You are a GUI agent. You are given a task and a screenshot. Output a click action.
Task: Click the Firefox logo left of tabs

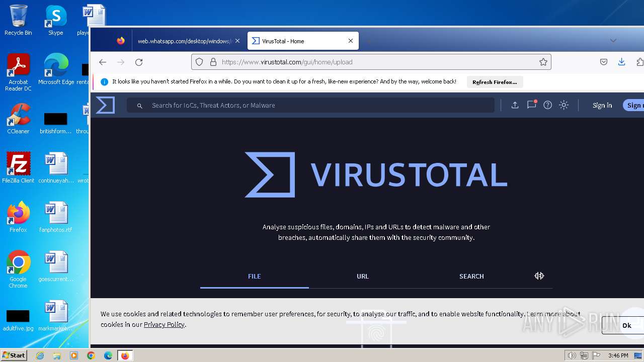click(121, 41)
